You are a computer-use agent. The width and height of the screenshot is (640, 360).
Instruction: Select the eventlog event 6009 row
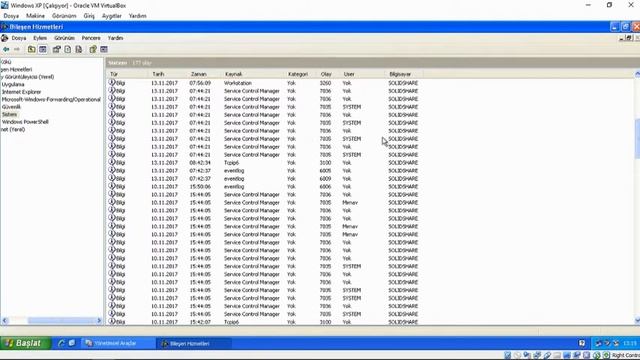(264, 178)
